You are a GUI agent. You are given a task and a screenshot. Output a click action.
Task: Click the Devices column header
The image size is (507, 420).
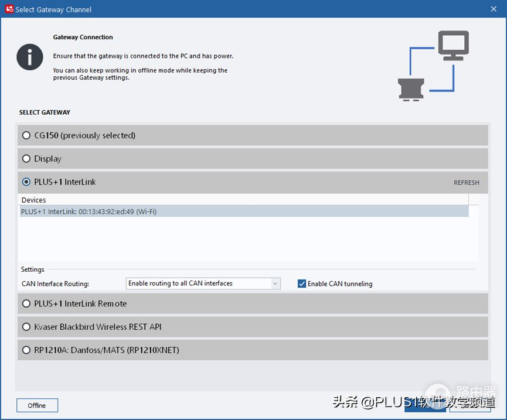244,200
